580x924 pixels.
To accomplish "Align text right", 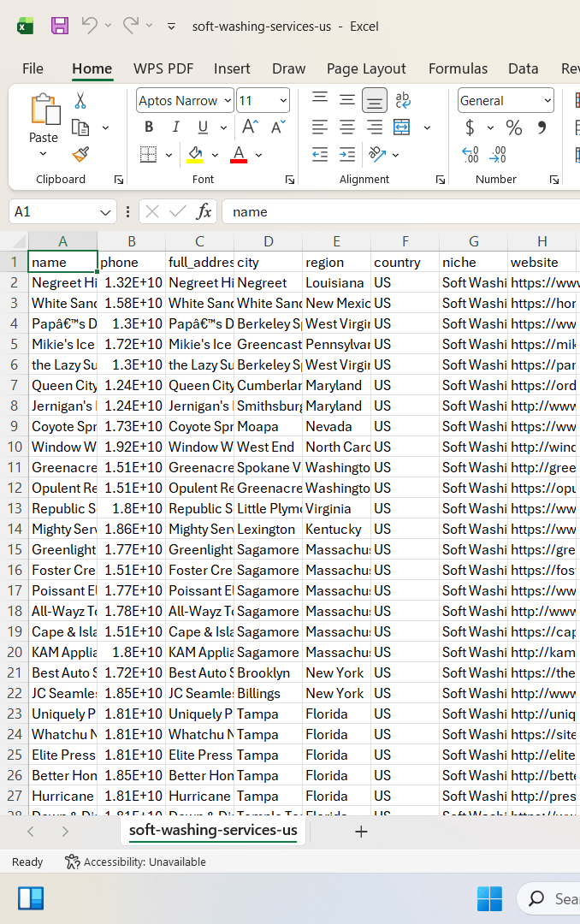I will coord(375,127).
